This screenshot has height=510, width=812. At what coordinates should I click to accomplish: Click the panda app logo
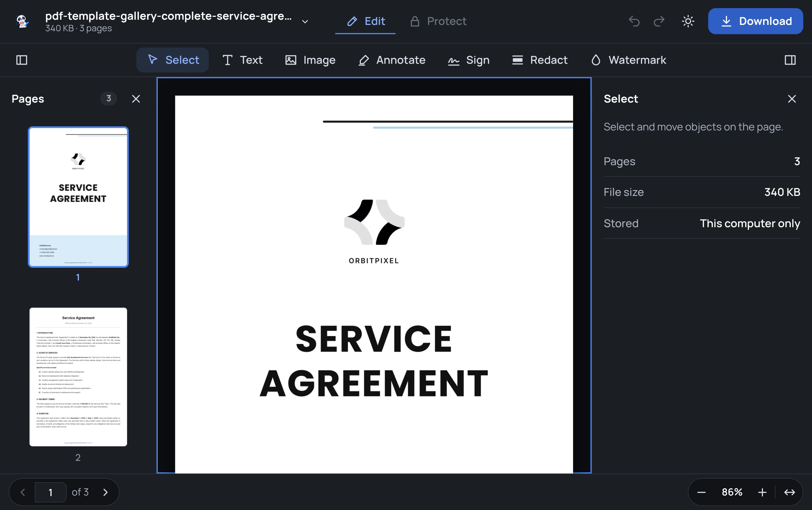pyautogui.click(x=22, y=21)
